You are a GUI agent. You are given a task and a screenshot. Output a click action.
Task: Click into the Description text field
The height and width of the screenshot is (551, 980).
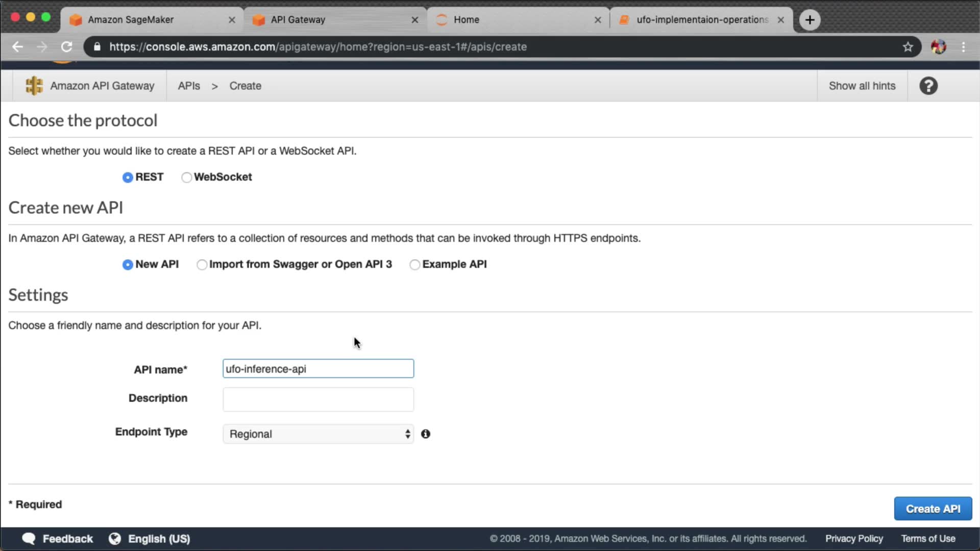318,399
